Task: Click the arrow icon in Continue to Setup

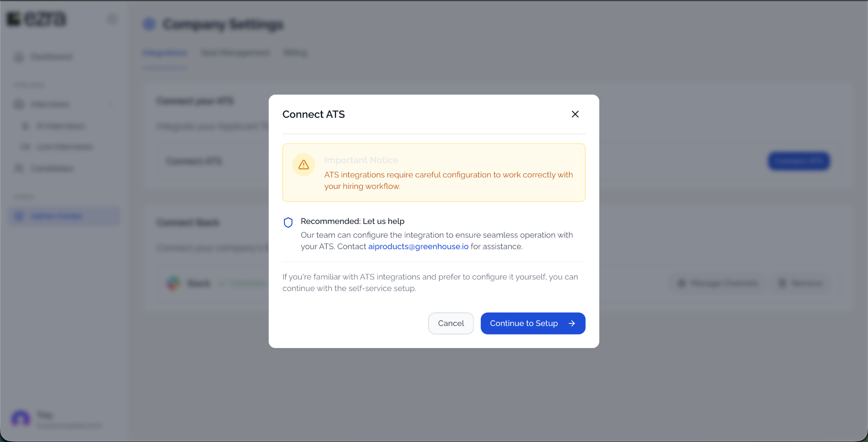Action: tap(572, 323)
